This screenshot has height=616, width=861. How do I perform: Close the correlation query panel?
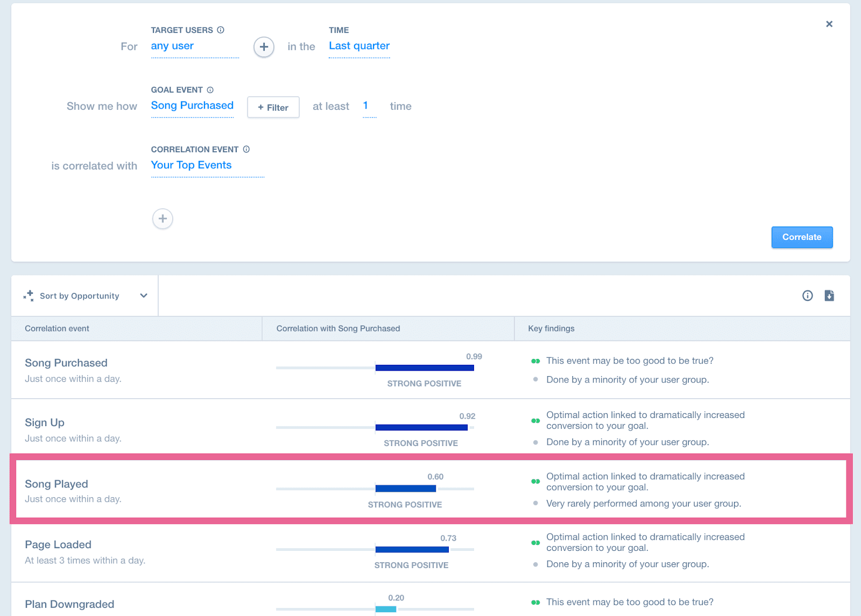[829, 24]
